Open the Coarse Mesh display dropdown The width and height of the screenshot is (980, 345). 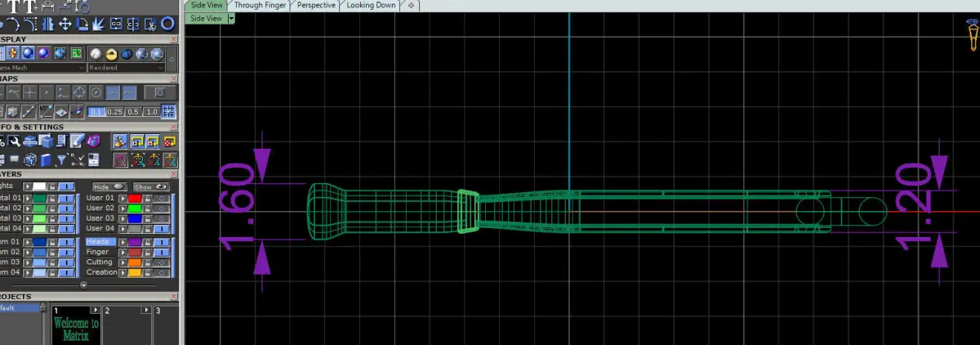82,68
